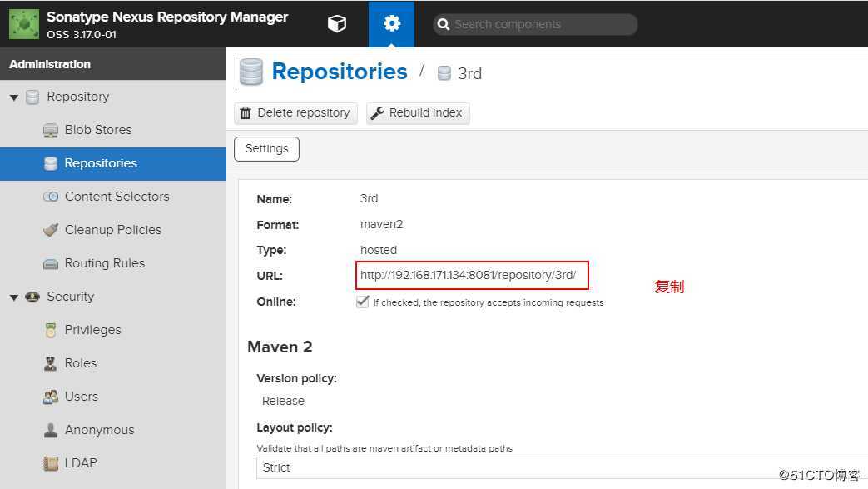Screen dimensions: 868x489
Task: Select the Security tree node
Action: [x=70, y=297]
